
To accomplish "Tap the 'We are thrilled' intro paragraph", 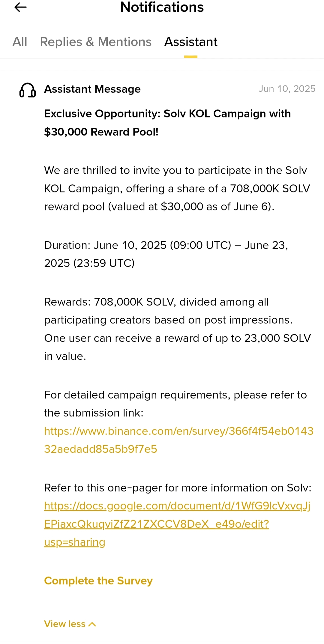I will [x=177, y=188].
